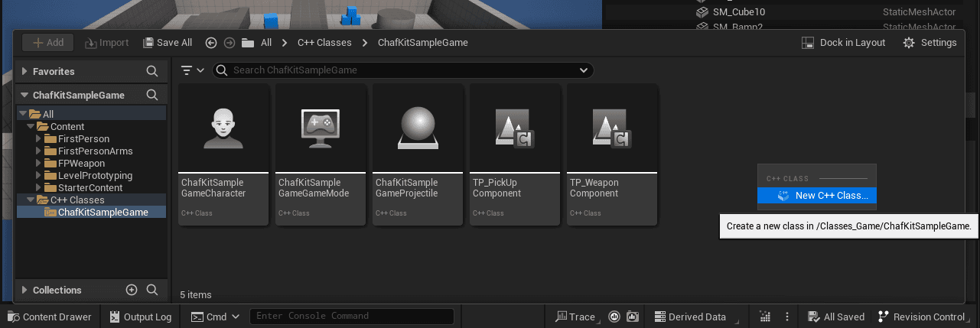Expand the FirstPersonArms folder arrow
The image size is (980, 328).
38,151
